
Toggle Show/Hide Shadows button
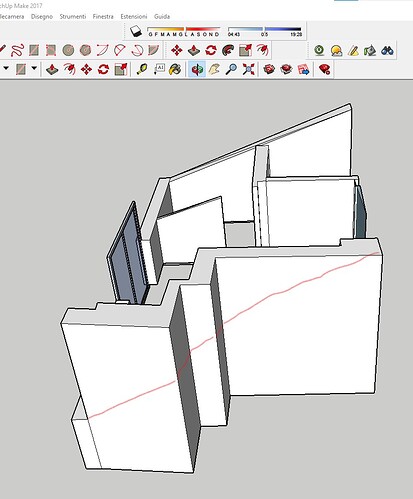pyautogui.click(x=135, y=31)
